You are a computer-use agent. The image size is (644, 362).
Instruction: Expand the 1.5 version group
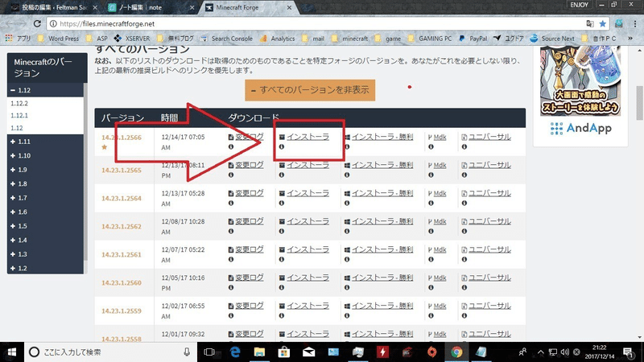(45, 226)
